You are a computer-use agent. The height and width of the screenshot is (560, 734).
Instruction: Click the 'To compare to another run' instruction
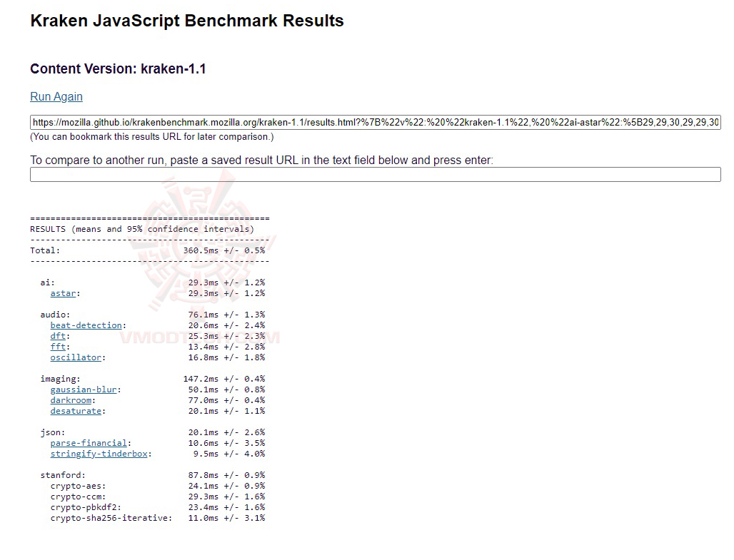261,160
